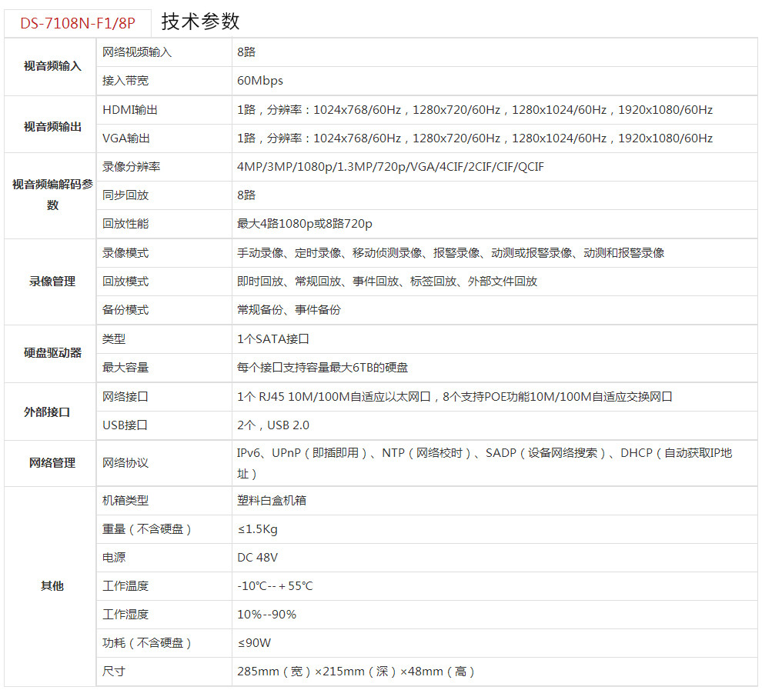Select the 每个接口支持容量最大6TB的硬盘 value
Screen dimensions: 762x700
[323, 368]
